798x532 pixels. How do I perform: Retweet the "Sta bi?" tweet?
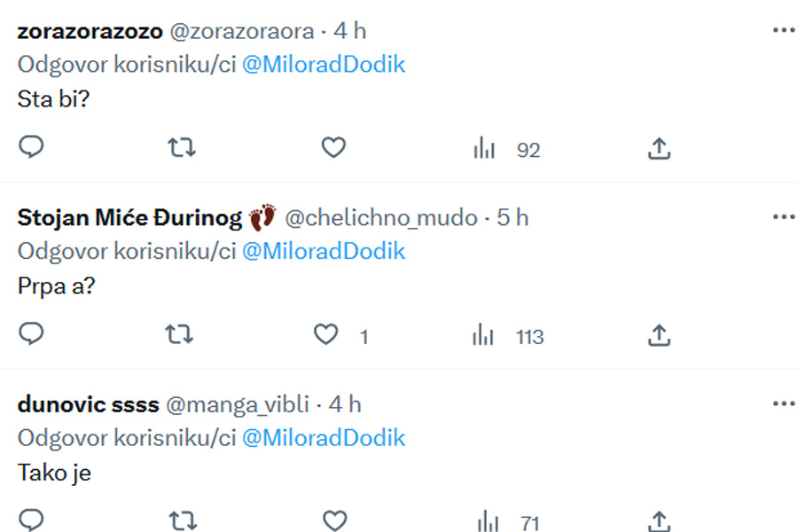pos(182,148)
